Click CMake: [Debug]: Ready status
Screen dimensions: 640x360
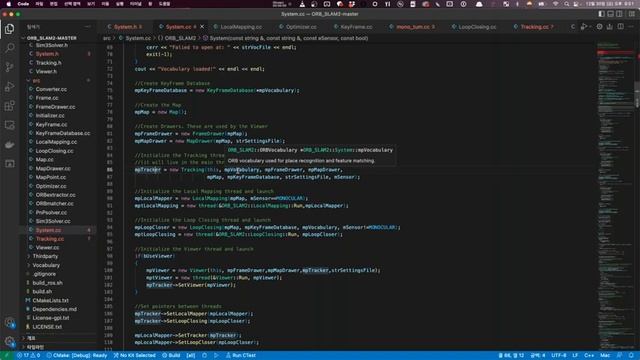click(x=77, y=356)
